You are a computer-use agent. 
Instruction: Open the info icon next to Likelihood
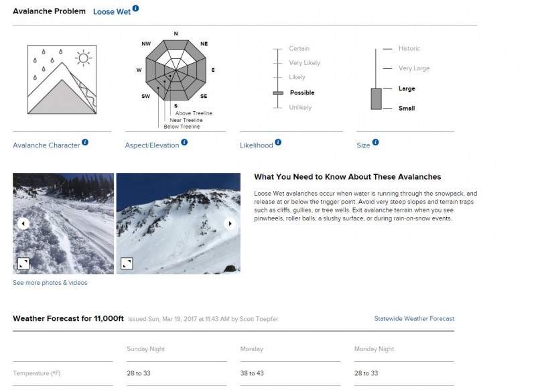click(x=278, y=142)
